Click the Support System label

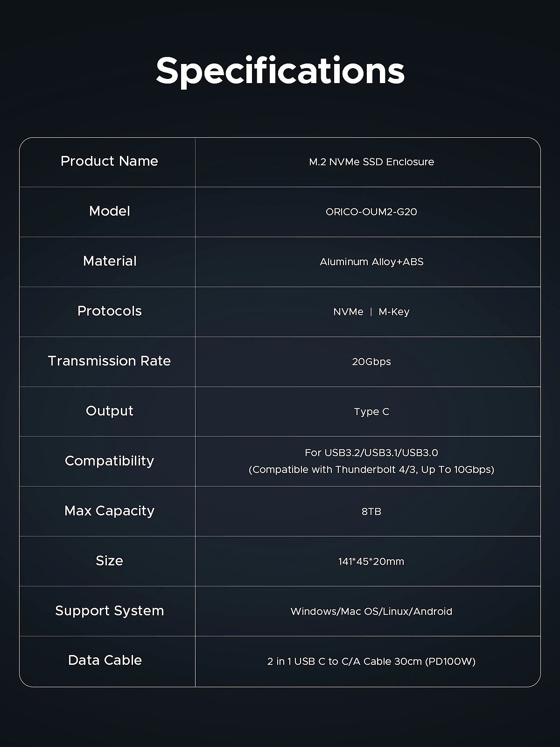click(x=109, y=611)
